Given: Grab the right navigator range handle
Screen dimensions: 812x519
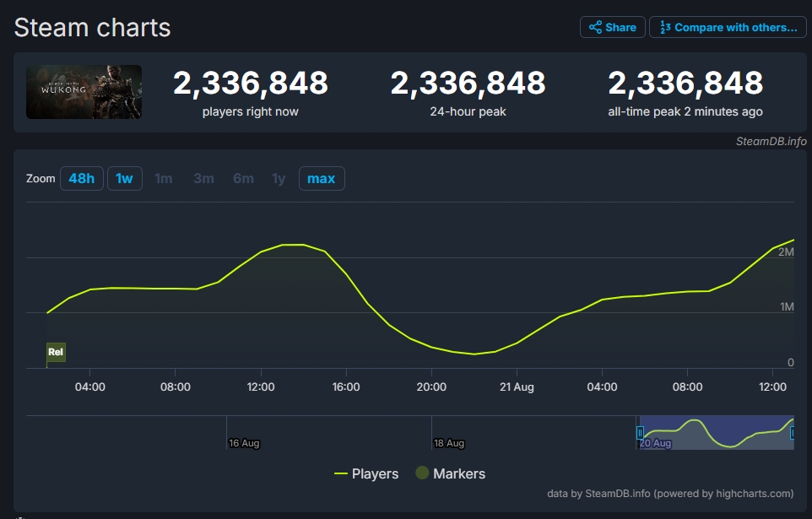Looking at the screenshot, I should (x=793, y=432).
